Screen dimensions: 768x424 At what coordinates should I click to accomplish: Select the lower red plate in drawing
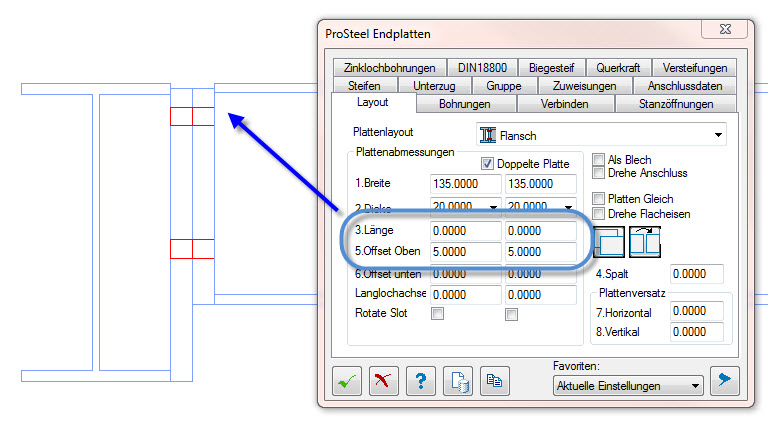point(192,249)
